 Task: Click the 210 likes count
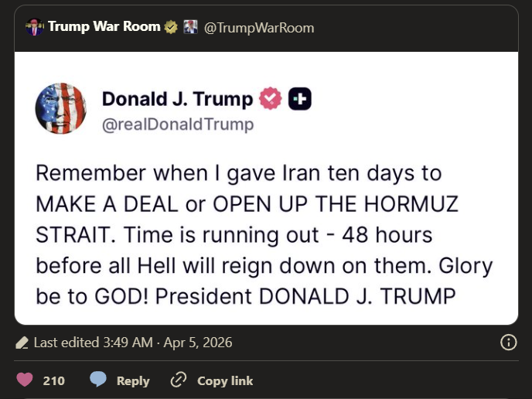53,380
